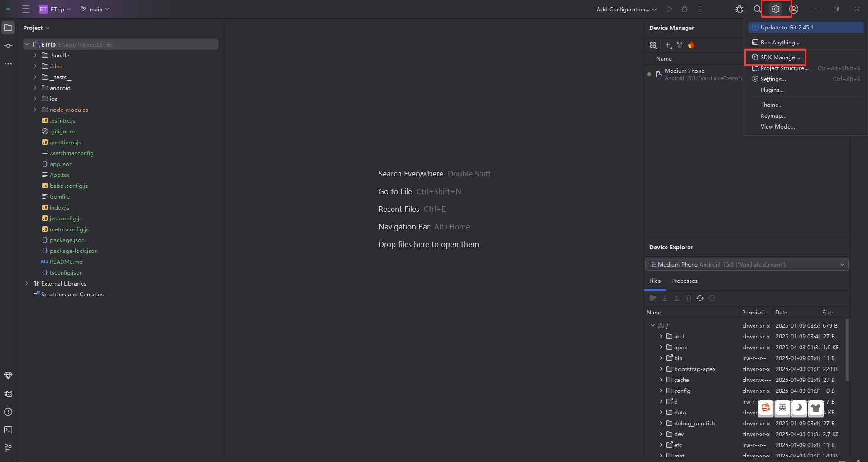
Task: Open the gem-shaped tool window
Action: pos(8,376)
